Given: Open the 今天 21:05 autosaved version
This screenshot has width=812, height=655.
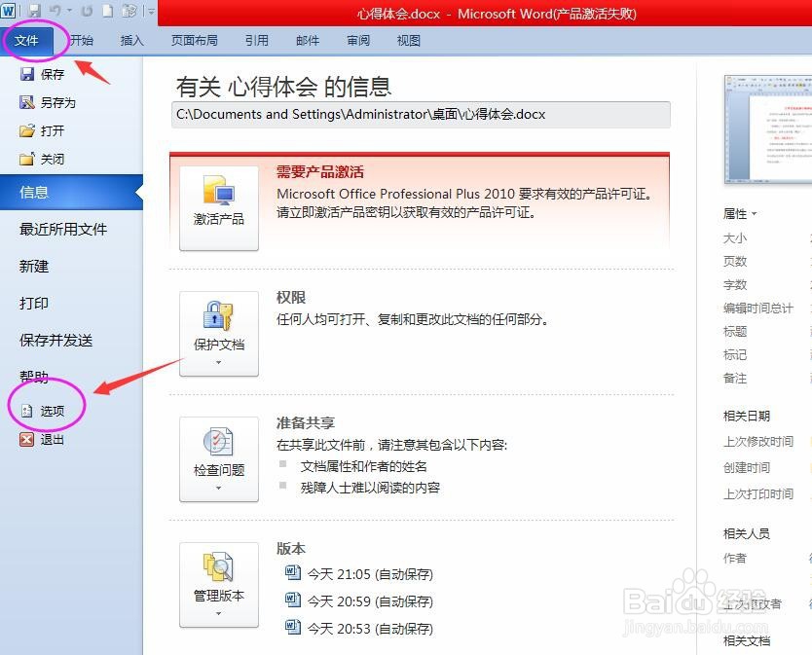Looking at the screenshot, I should click(x=370, y=574).
